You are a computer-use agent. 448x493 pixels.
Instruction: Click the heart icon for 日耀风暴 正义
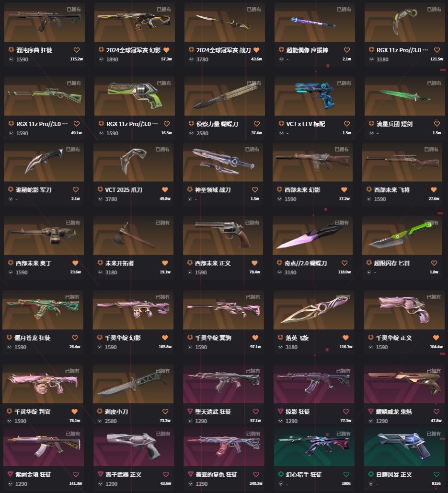click(x=437, y=474)
